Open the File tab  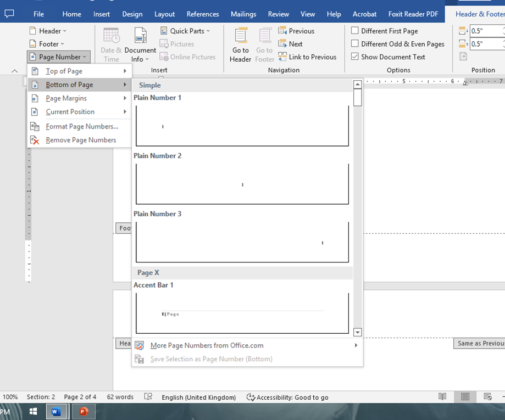(x=38, y=14)
